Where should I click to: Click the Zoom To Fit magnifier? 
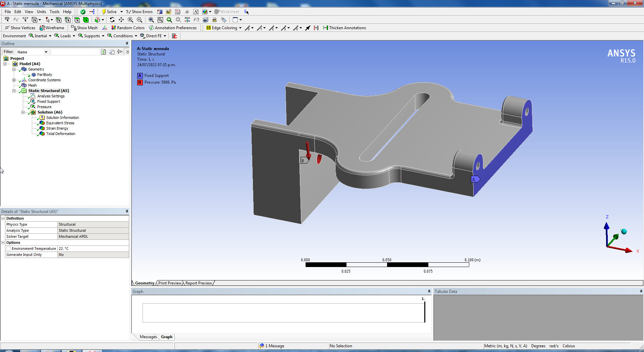click(151, 20)
